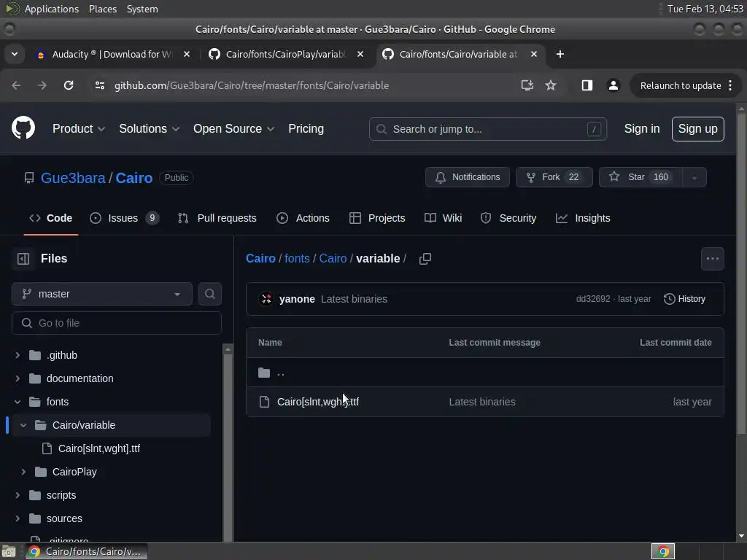Click the Pricing link
The width and height of the screenshot is (747, 560).
pos(306,128)
